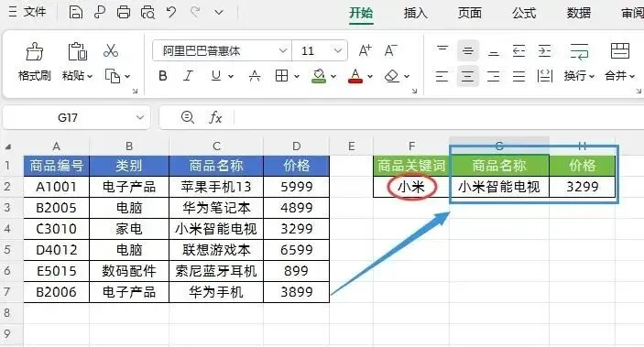
Task: Click the Save icon in quick toolbar
Action: pos(75,12)
